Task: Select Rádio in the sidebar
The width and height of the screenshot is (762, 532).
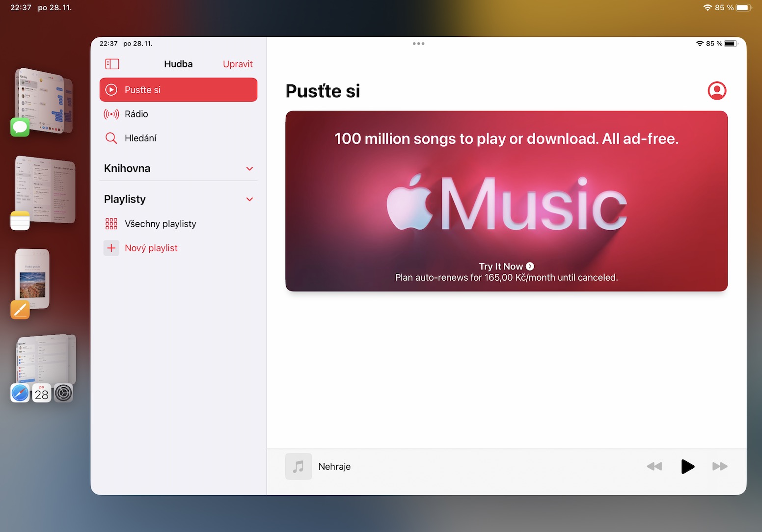Action: (x=178, y=114)
